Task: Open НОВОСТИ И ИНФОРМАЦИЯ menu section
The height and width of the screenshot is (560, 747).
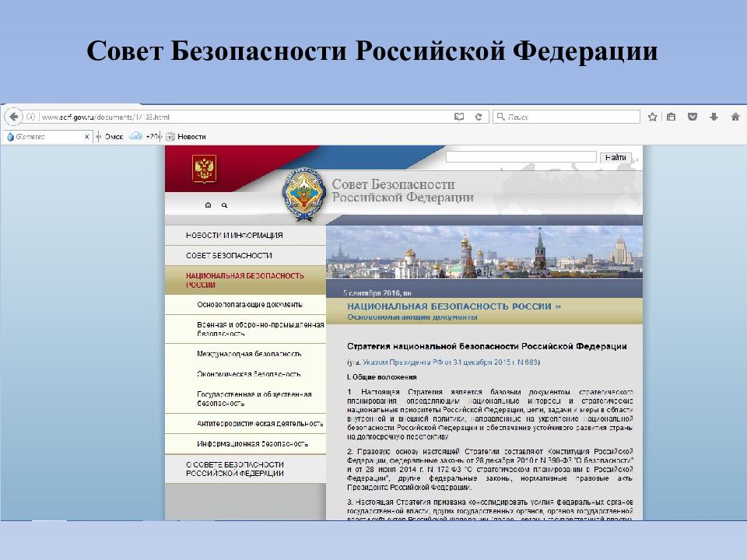Action: (x=245, y=235)
